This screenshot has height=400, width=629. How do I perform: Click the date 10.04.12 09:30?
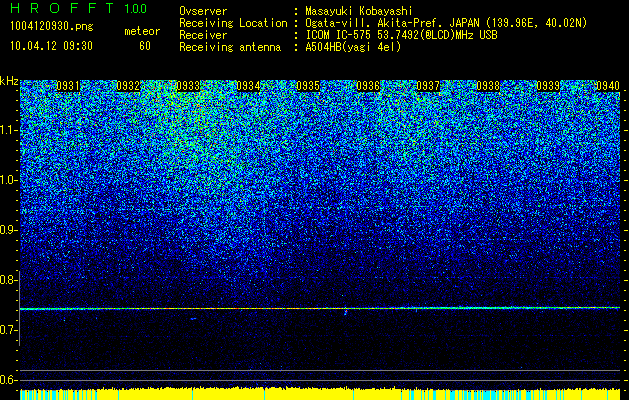click(51, 46)
